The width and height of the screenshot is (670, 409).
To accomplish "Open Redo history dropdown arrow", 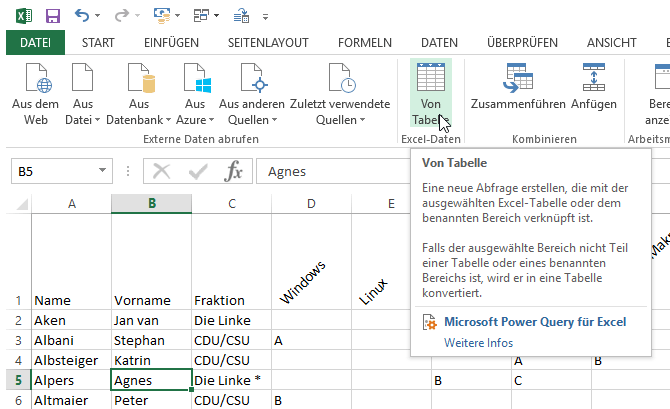I will click(x=137, y=16).
